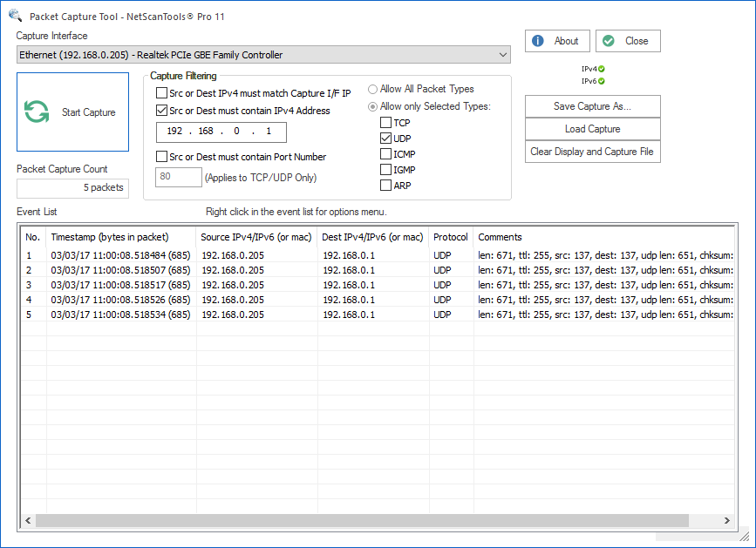Select packet row with timestamp 11:00:08.518526

pyautogui.click(x=378, y=300)
